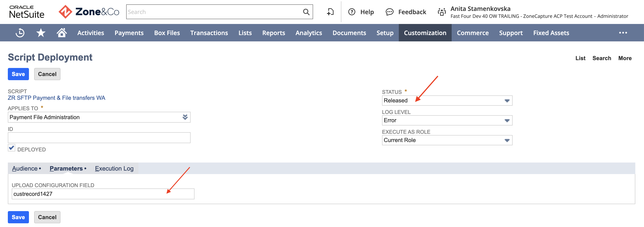Switch to the Parameters tab

coord(66,168)
